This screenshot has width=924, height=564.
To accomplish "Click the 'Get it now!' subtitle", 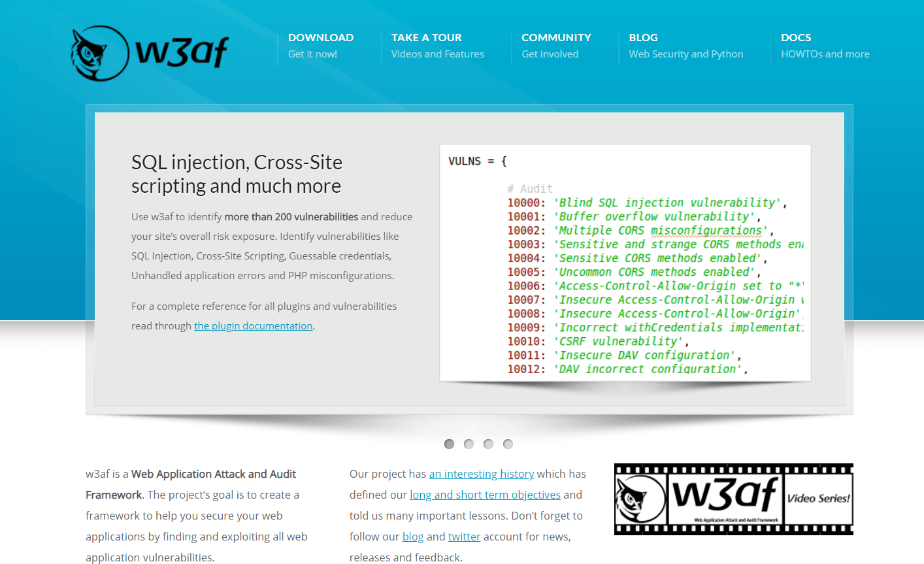I will (x=312, y=54).
